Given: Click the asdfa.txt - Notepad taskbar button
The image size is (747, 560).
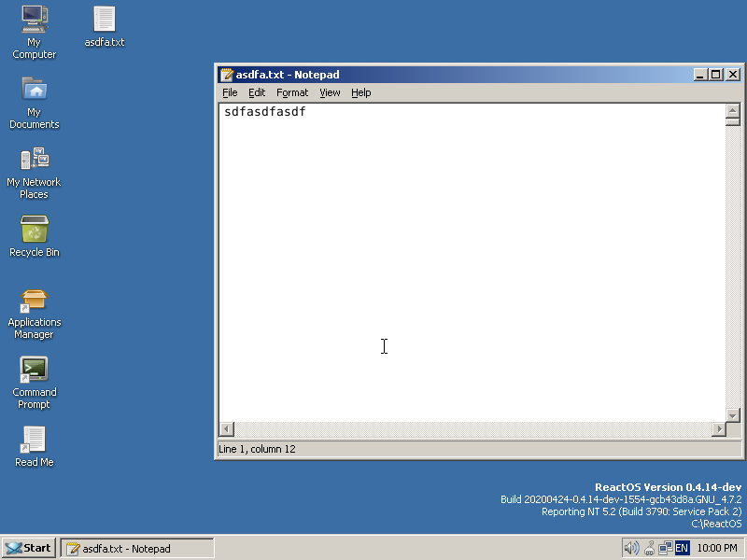Looking at the screenshot, I should [x=136, y=547].
